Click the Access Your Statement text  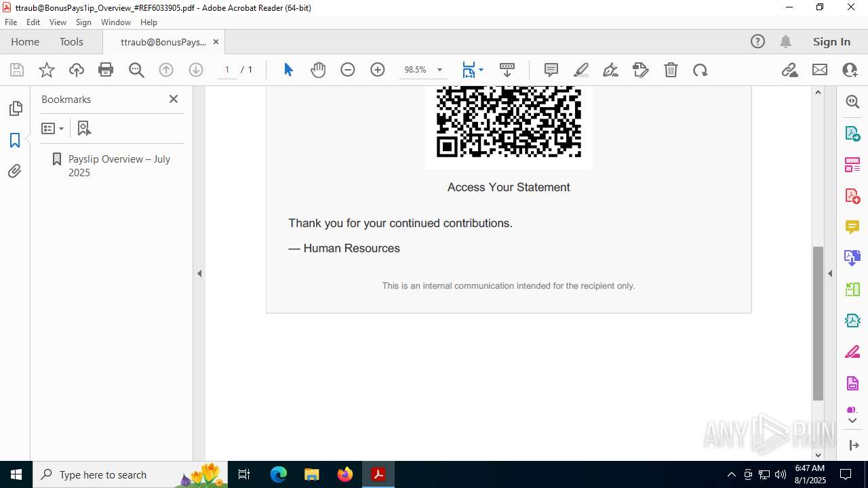509,187
